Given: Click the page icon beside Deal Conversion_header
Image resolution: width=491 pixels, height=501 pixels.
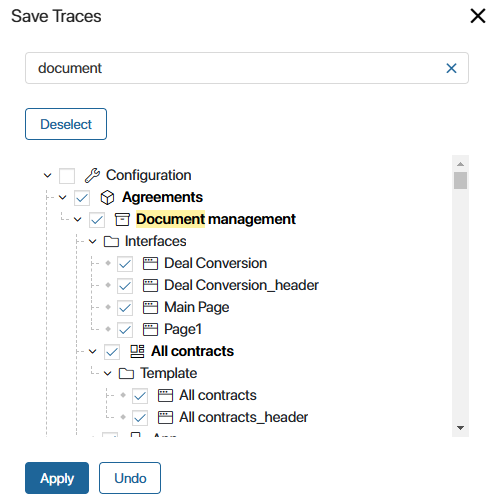Looking at the screenshot, I should (x=150, y=285).
